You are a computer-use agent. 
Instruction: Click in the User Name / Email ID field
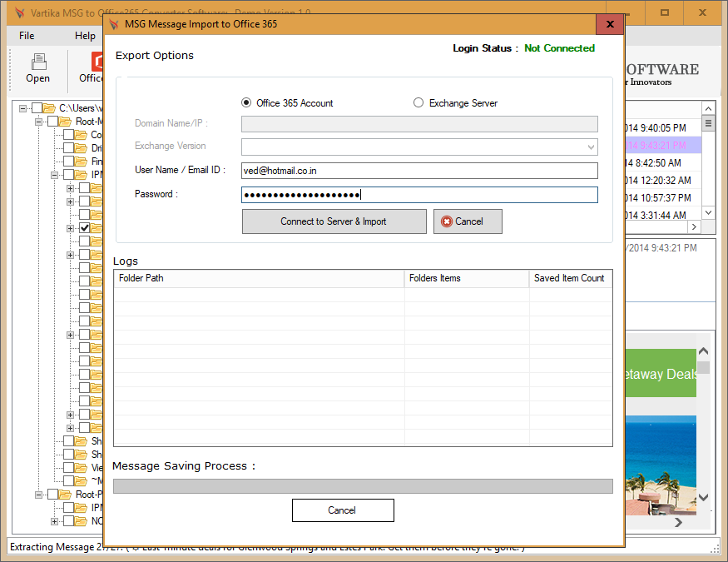point(419,171)
